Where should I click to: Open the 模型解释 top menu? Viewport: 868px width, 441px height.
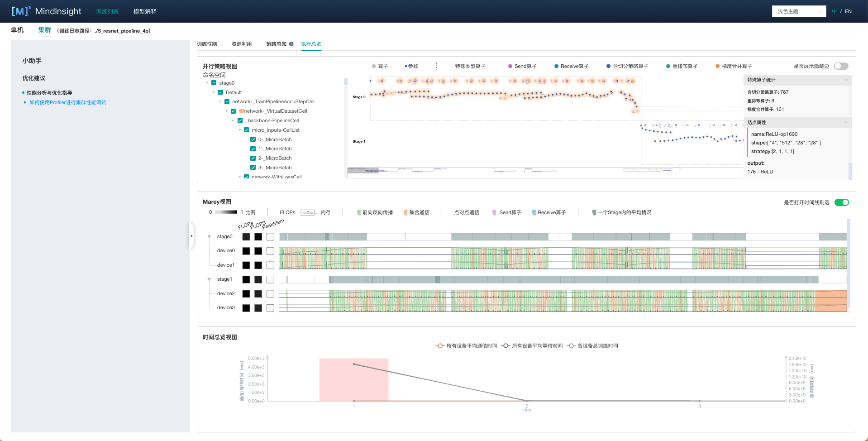pyautogui.click(x=145, y=11)
